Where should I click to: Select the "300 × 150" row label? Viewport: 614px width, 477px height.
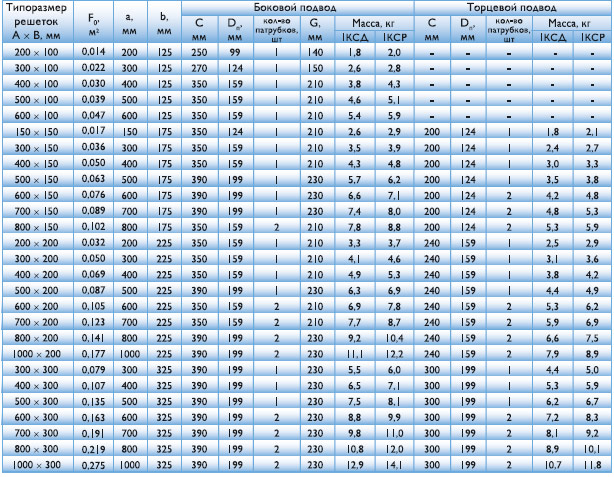click(x=36, y=148)
